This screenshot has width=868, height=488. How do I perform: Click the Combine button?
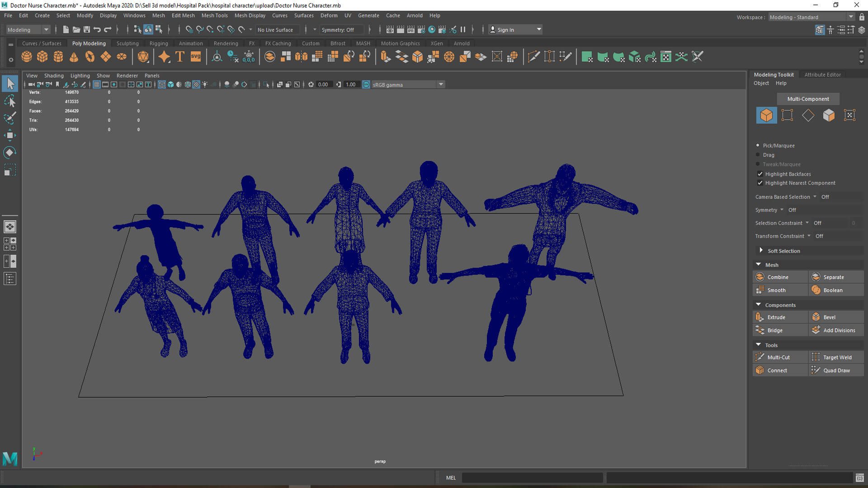pos(780,277)
